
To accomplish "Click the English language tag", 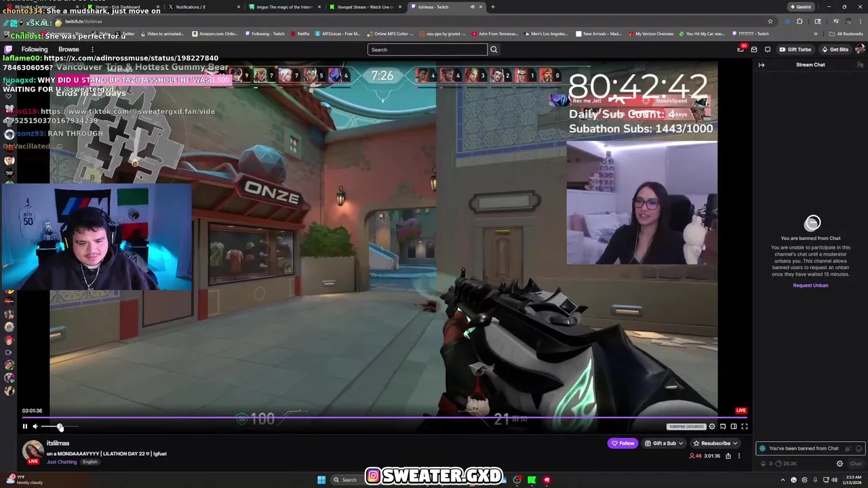I will click(x=90, y=462).
